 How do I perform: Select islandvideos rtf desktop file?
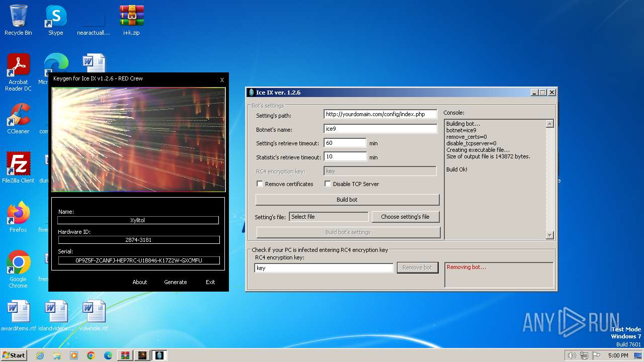tap(56, 316)
